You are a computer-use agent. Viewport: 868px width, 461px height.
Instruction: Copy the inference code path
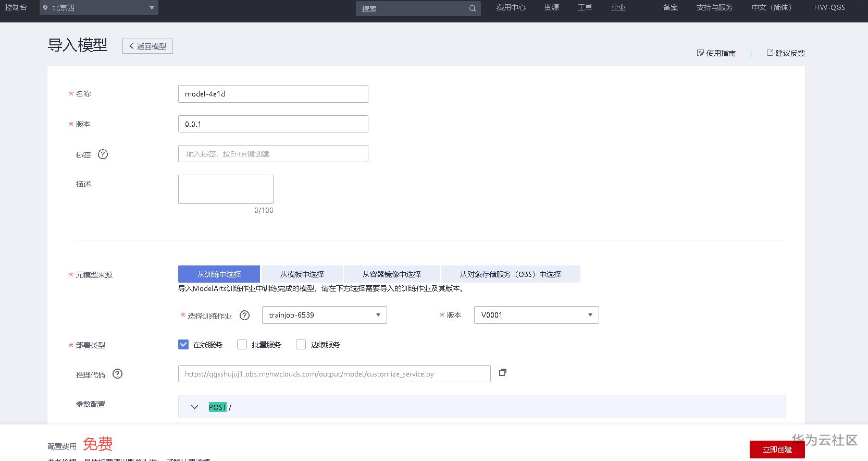[x=503, y=372]
